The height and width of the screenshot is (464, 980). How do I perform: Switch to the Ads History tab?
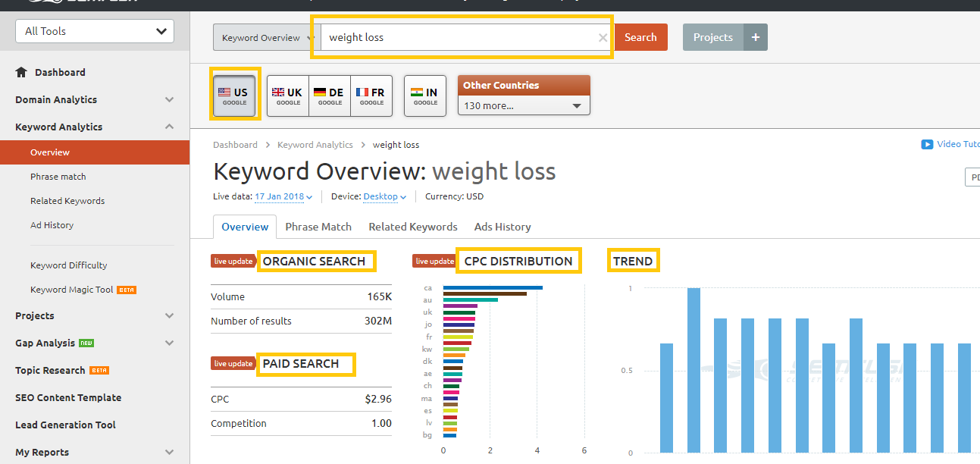[503, 227]
